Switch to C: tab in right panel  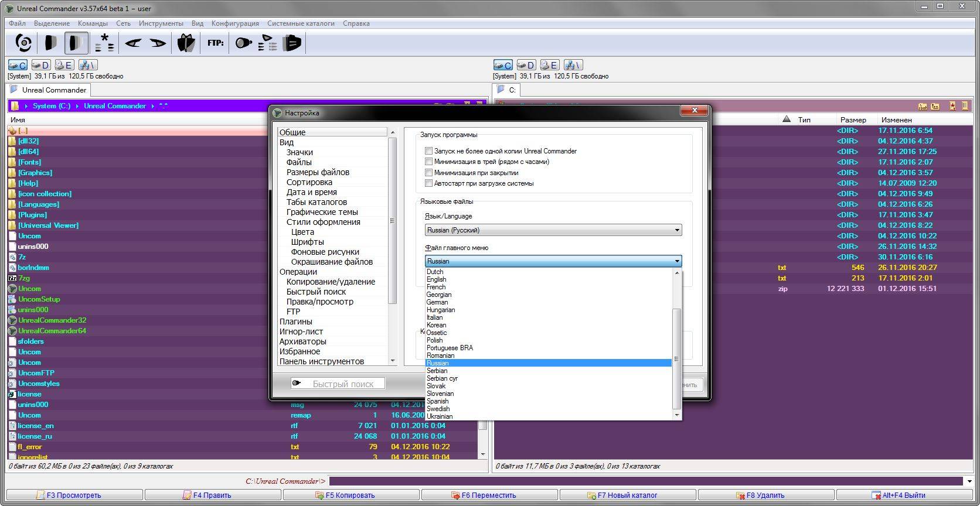(x=506, y=90)
